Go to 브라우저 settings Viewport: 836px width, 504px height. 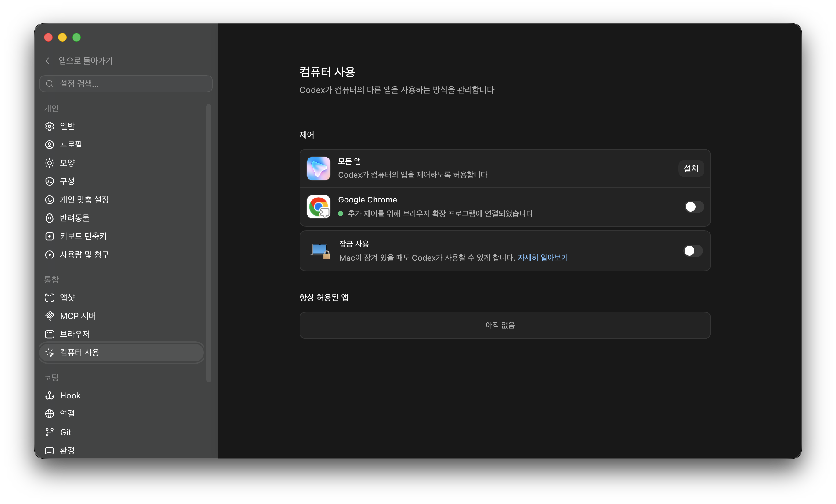coord(121,334)
